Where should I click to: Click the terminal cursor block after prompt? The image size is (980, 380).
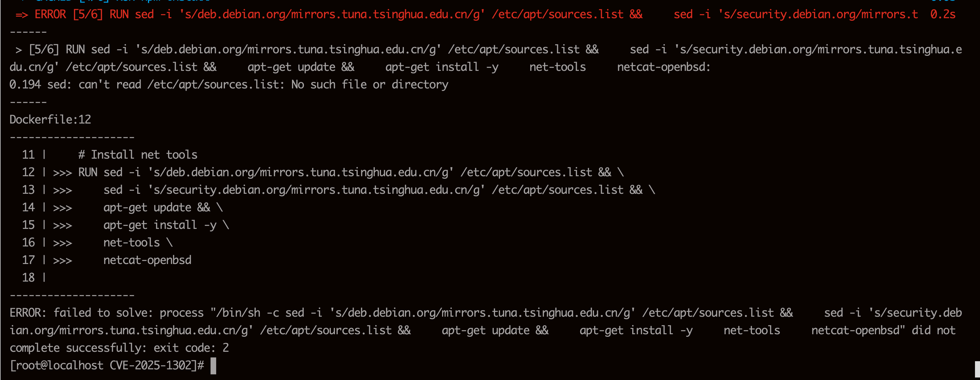click(213, 366)
